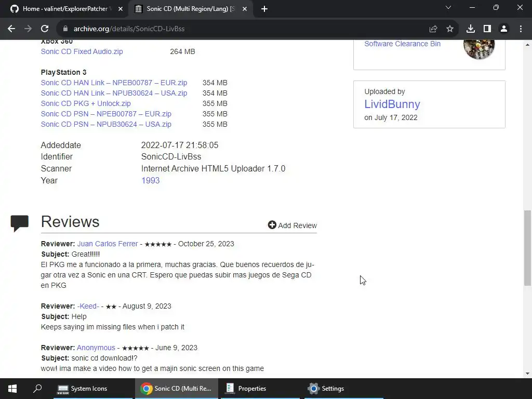
Task: Click the review date October 25, 2023
Action: tap(206, 244)
